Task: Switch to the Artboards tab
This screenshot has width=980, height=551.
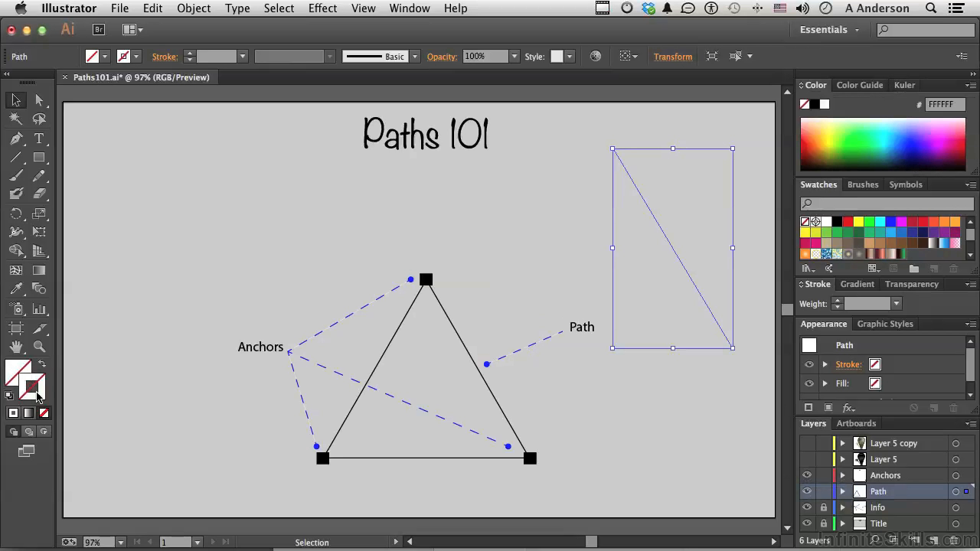Action: tap(856, 423)
